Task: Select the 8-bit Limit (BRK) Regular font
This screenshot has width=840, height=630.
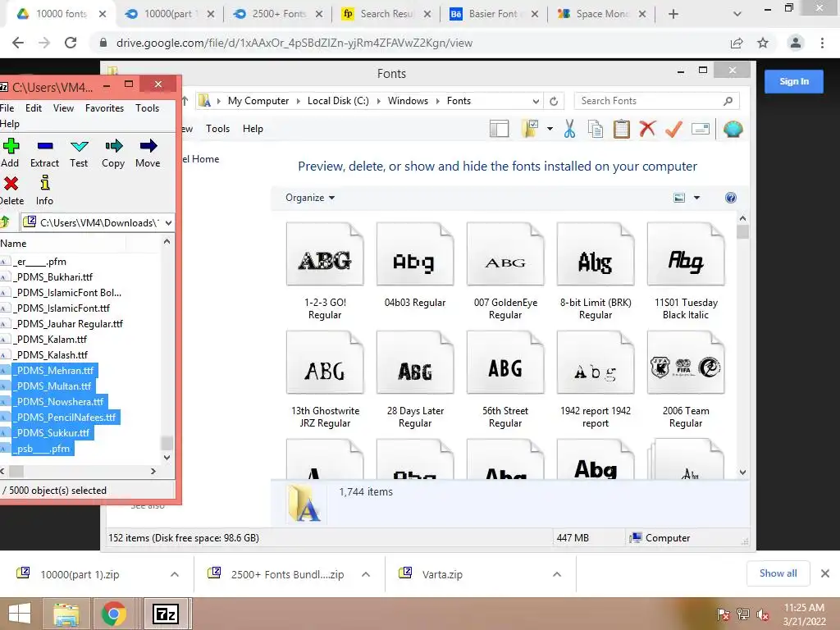Action: [x=596, y=272]
